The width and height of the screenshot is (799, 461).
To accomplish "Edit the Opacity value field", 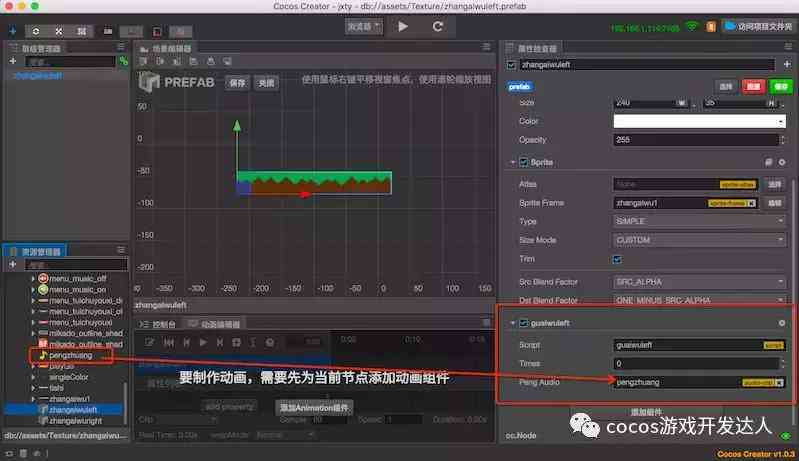I will point(696,140).
